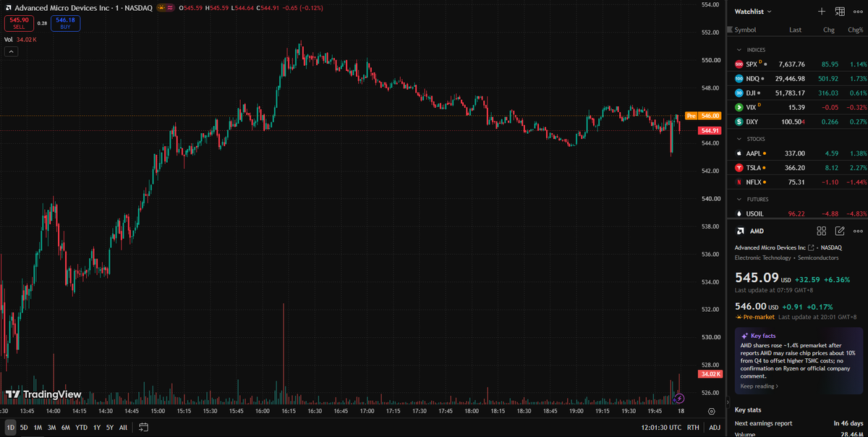Click the purple lightning bolt icon on the time axis
The image size is (868, 437).
click(x=679, y=398)
